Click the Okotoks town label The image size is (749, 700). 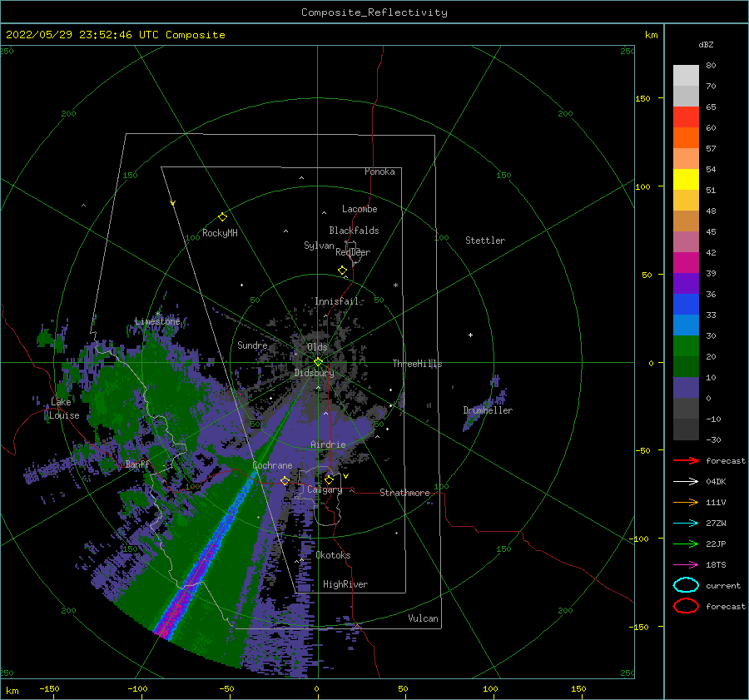click(x=333, y=555)
